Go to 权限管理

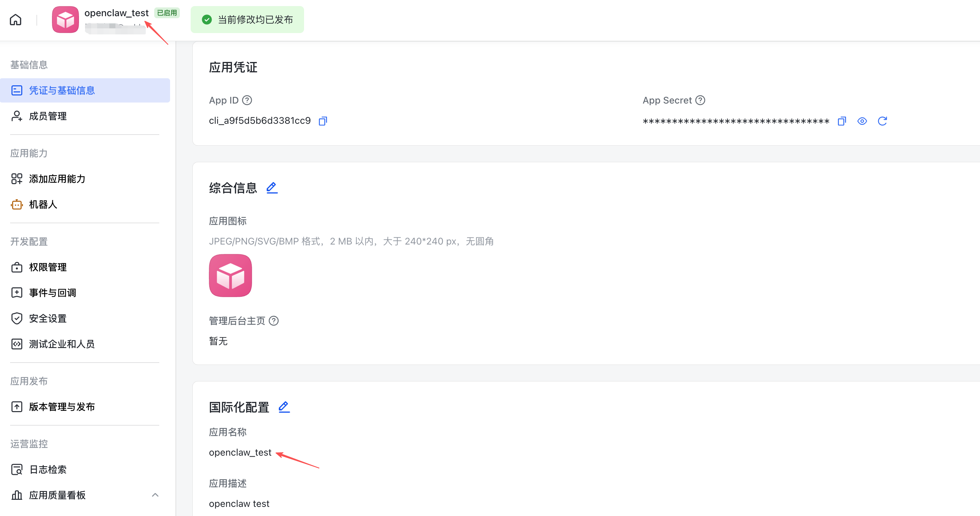(48, 267)
